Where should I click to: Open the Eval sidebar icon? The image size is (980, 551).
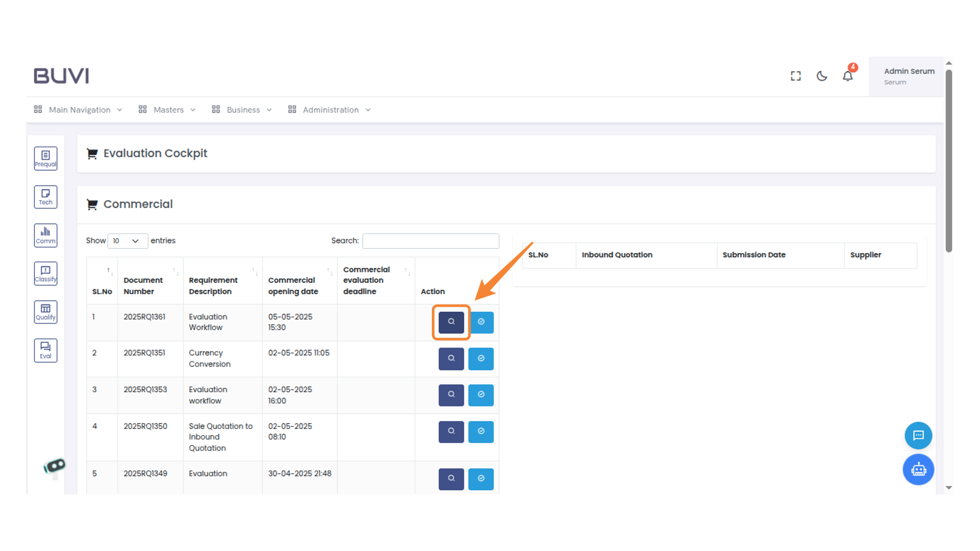[45, 350]
